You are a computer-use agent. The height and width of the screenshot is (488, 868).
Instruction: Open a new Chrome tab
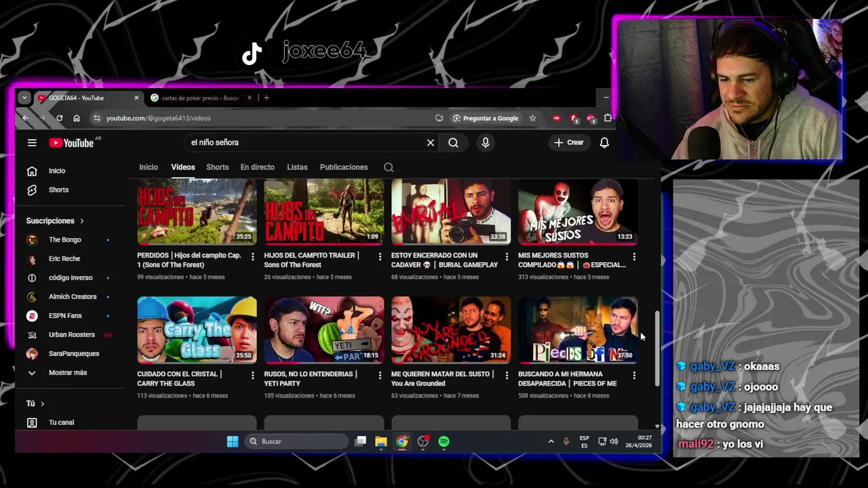click(267, 98)
